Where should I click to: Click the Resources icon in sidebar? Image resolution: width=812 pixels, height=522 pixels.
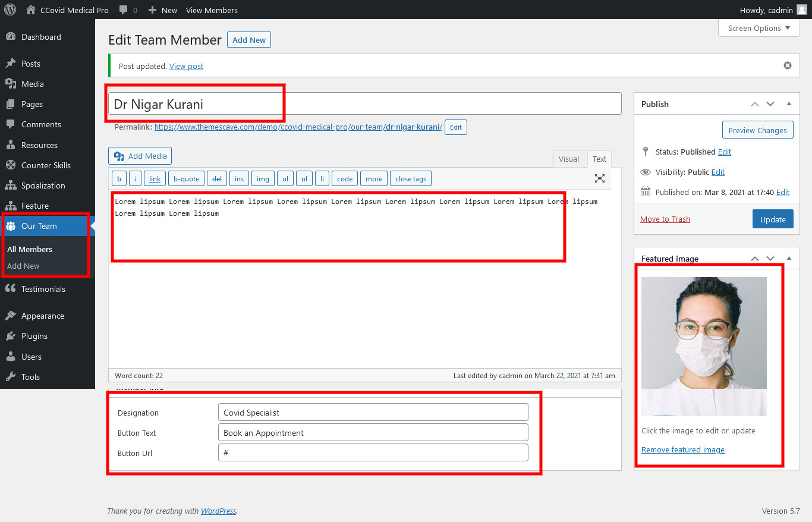[x=11, y=145]
